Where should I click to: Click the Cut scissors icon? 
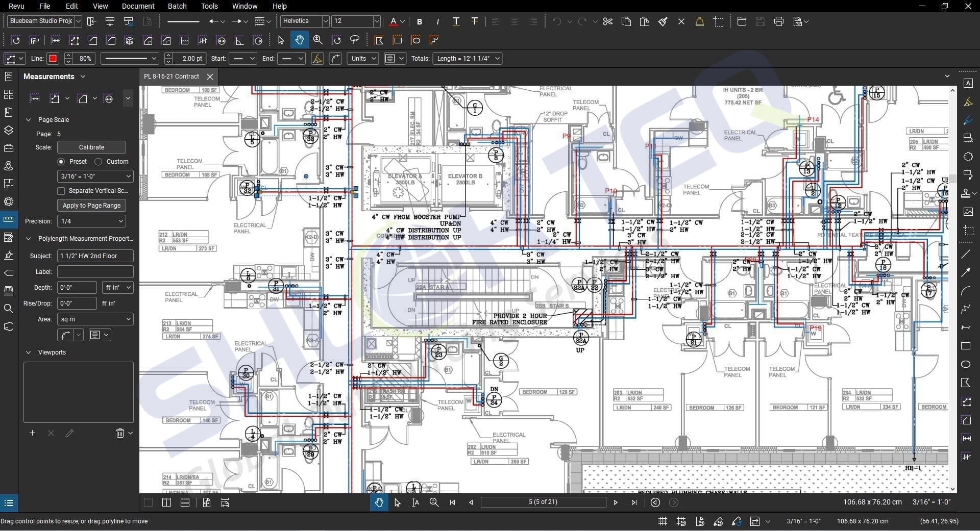point(607,21)
